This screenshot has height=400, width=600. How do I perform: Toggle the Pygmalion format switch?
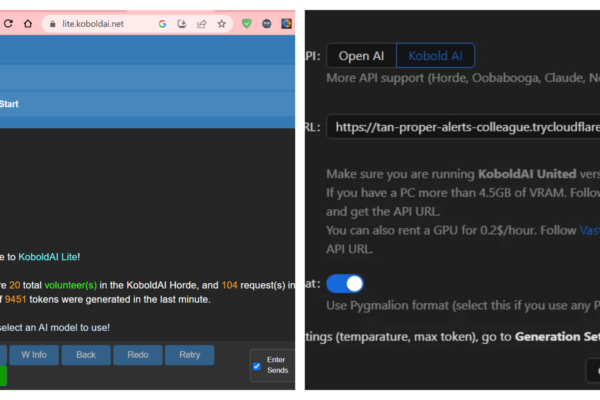345,284
